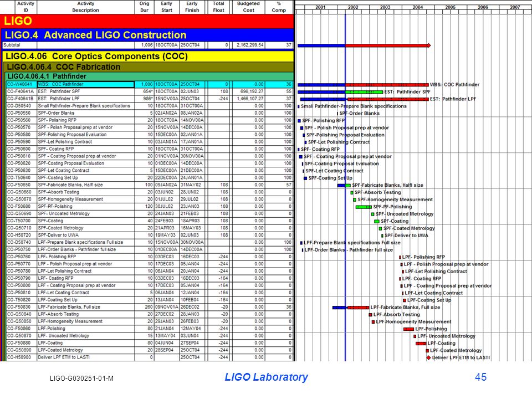Select activity ID CO-F50650
The width and height of the screenshot is (532, 399).
click(19, 185)
